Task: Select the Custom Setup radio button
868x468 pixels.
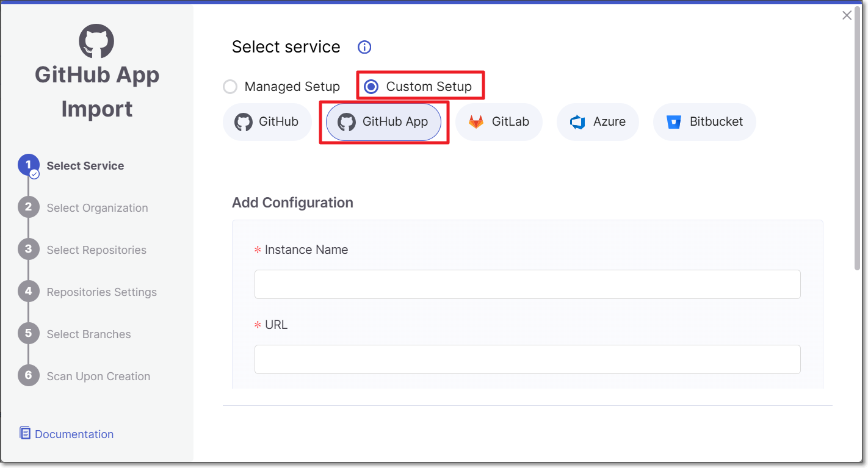Action: (371, 87)
